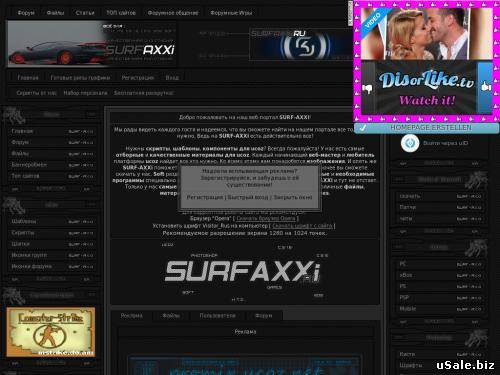Click Вход in the second nav bar
This screenshot has height=375, width=500.
pyautogui.click(x=172, y=78)
